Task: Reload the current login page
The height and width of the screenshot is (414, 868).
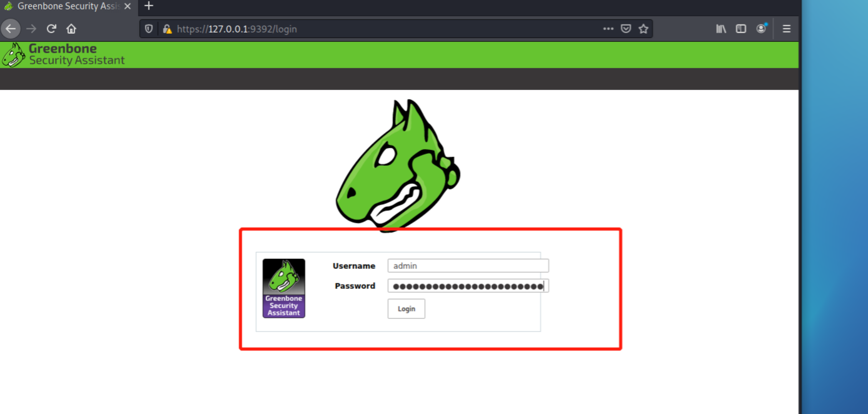Action: click(x=51, y=29)
